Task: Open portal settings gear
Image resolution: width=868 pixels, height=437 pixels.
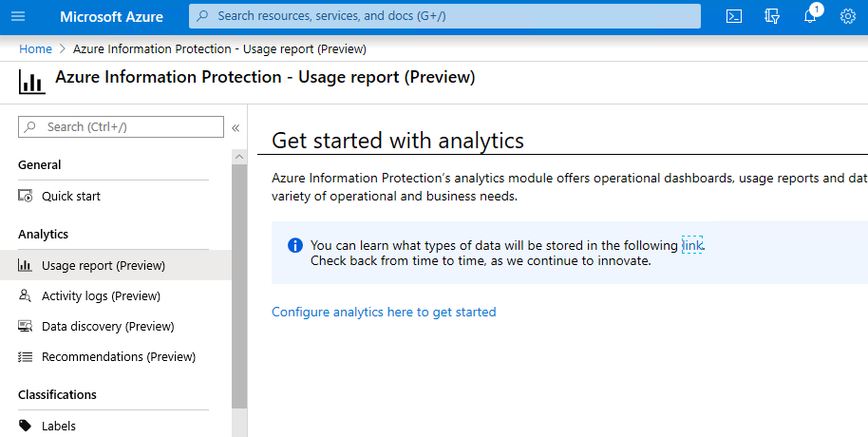Action: (847, 16)
